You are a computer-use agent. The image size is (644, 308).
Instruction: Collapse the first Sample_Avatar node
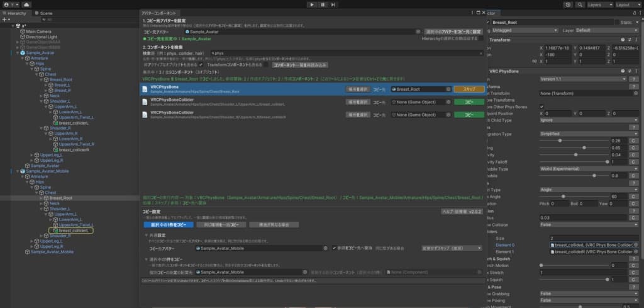[18, 53]
